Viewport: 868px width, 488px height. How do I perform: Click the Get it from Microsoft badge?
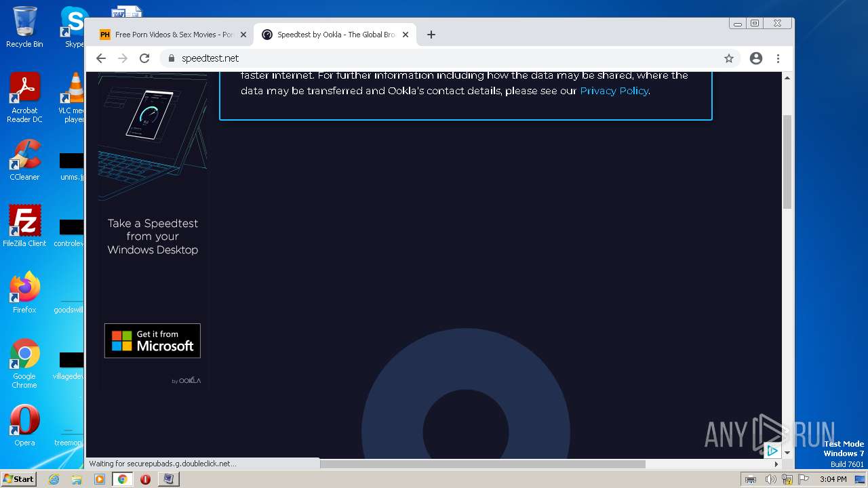tap(153, 340)
